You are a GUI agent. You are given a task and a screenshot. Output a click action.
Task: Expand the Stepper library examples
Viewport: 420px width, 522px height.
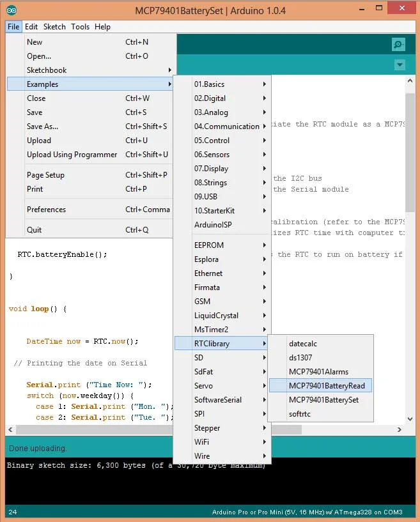(222, 428)
